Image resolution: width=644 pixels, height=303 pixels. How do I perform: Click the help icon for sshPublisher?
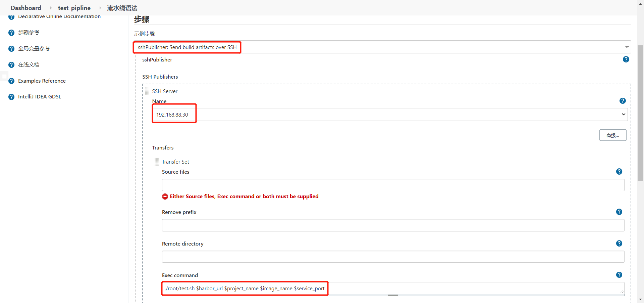point(626,59)
